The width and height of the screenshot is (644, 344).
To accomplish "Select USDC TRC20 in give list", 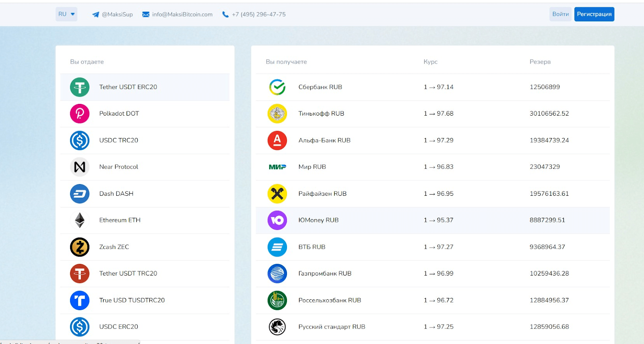I will click(x=145, y=140).
